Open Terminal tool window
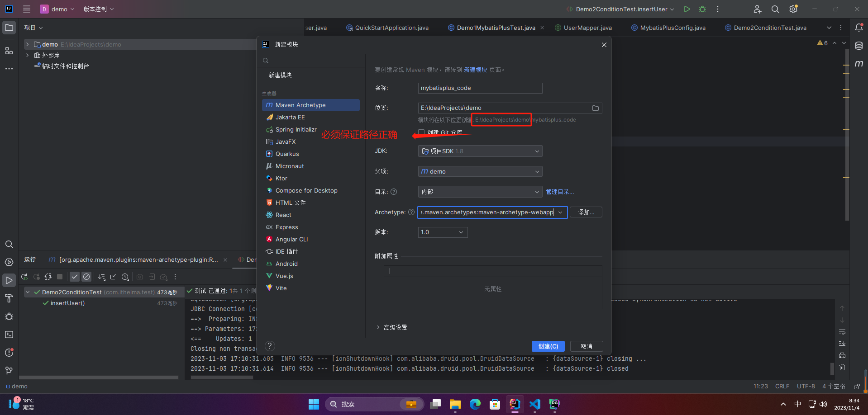The height and width of the screenshot is (415, 868). click(x=9, y=335)
